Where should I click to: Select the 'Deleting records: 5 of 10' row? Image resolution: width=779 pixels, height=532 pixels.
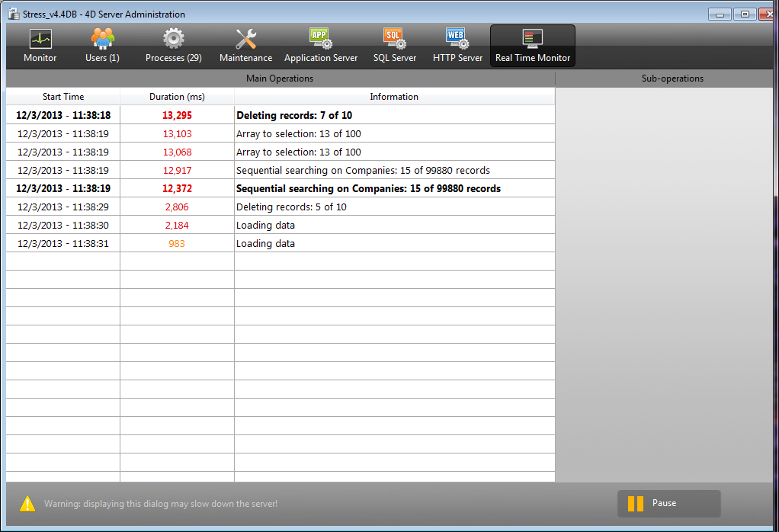click(x=292, y=207)
